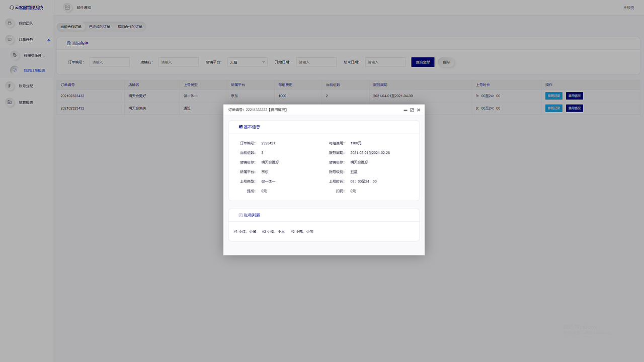Click the headset logo of 云客服管理系统

(12, 8)
